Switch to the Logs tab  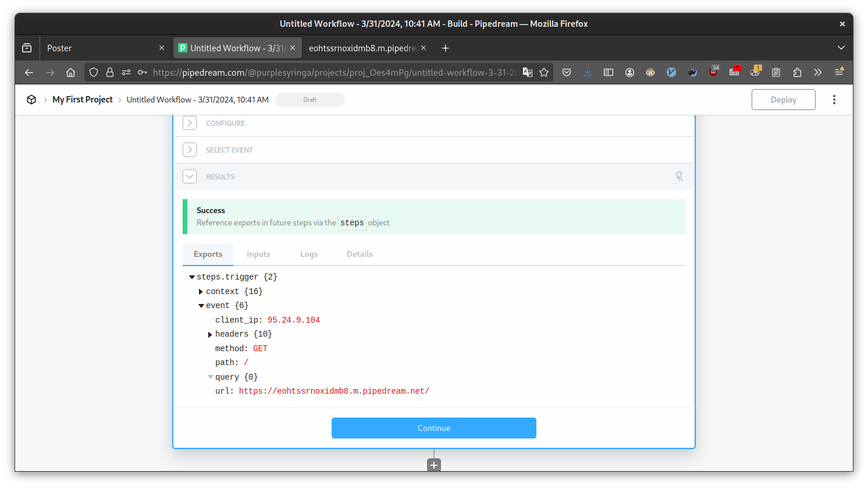[x=309, y=254]
